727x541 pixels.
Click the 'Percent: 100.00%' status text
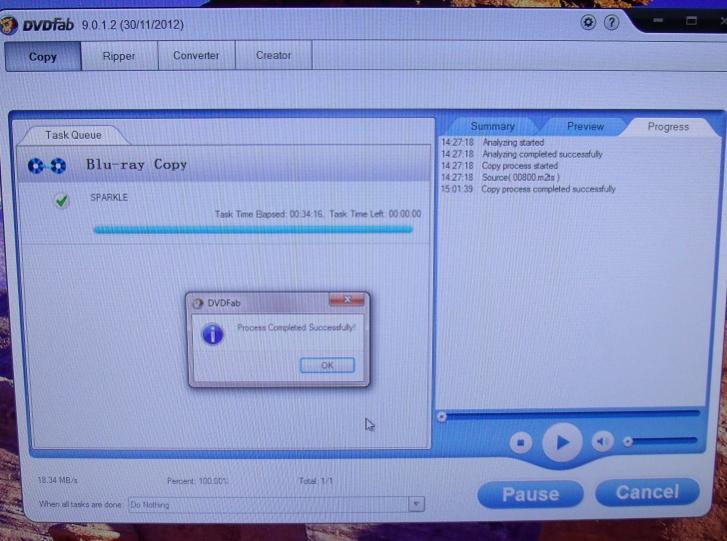[198, 481]
